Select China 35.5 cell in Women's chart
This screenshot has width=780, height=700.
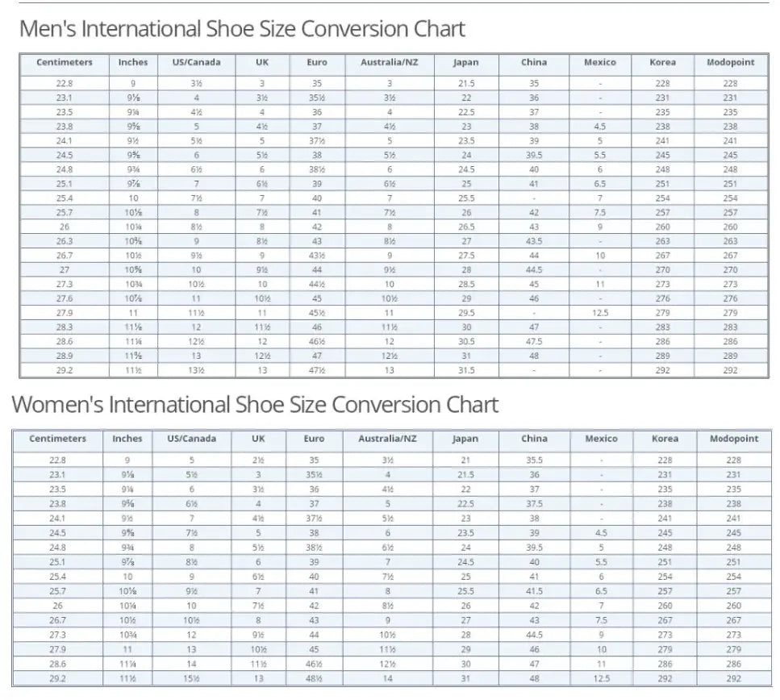click(534, 460)
